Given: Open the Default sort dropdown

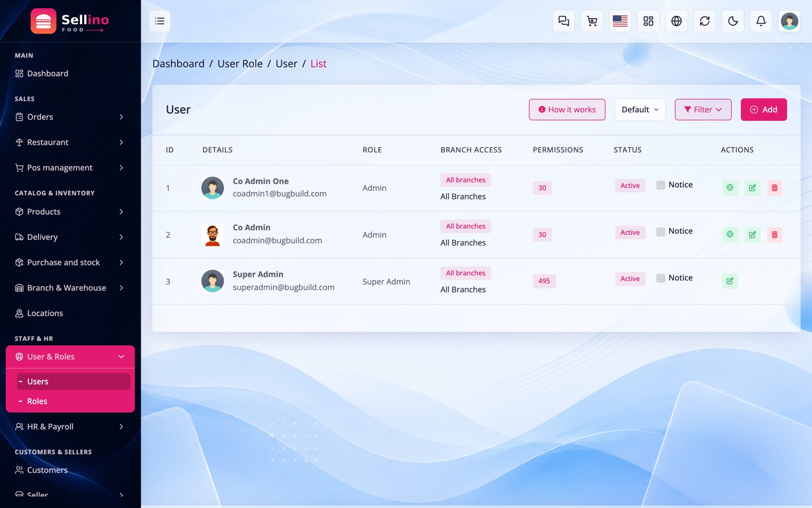Looking at the screenshot, I should [640, 110].
